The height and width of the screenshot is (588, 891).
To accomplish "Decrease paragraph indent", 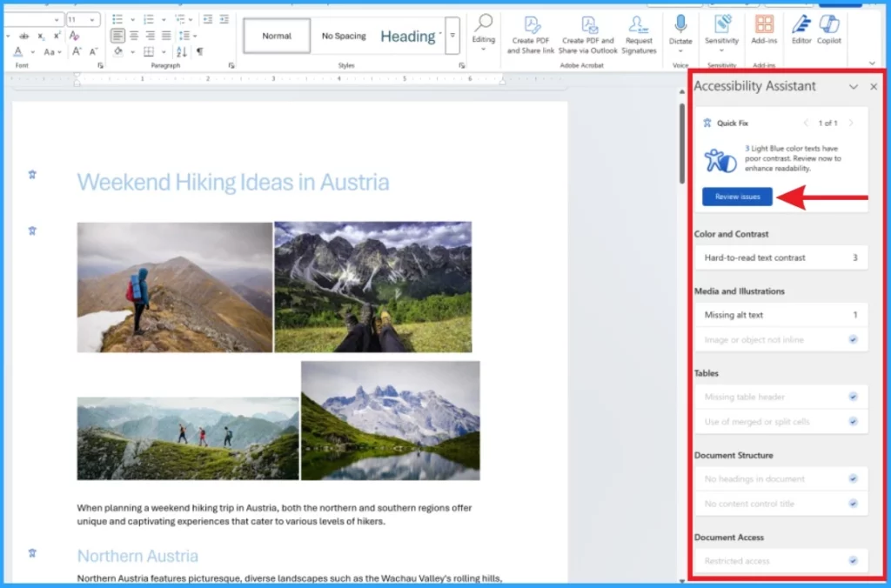I will coord(208,20).
